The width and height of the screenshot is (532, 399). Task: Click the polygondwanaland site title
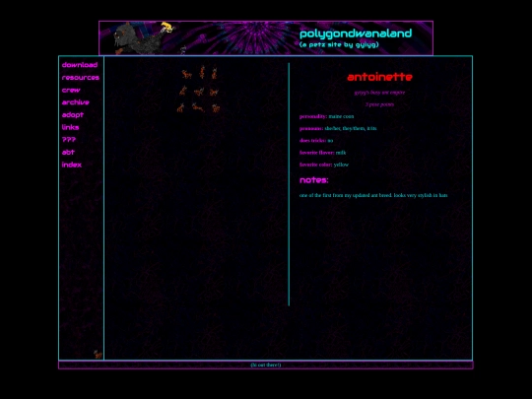356,33
